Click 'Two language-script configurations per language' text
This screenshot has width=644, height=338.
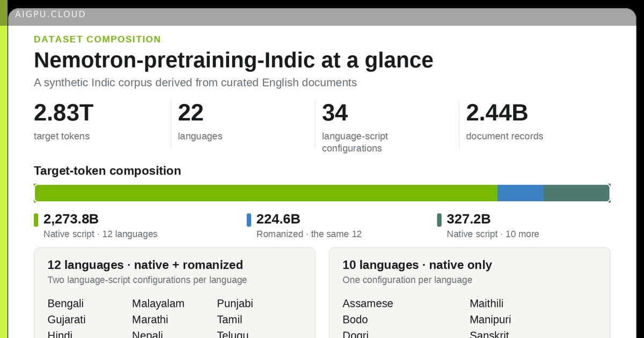[x=147, y=280]
